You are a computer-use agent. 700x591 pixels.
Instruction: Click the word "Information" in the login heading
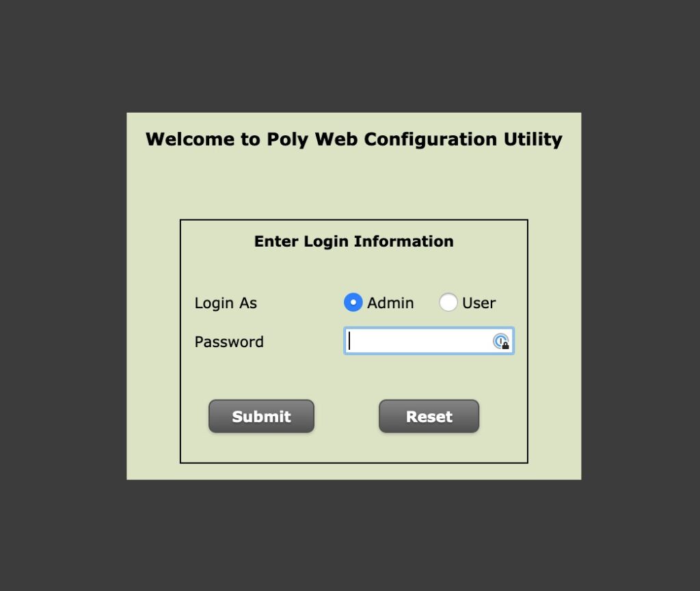[403, 241]
